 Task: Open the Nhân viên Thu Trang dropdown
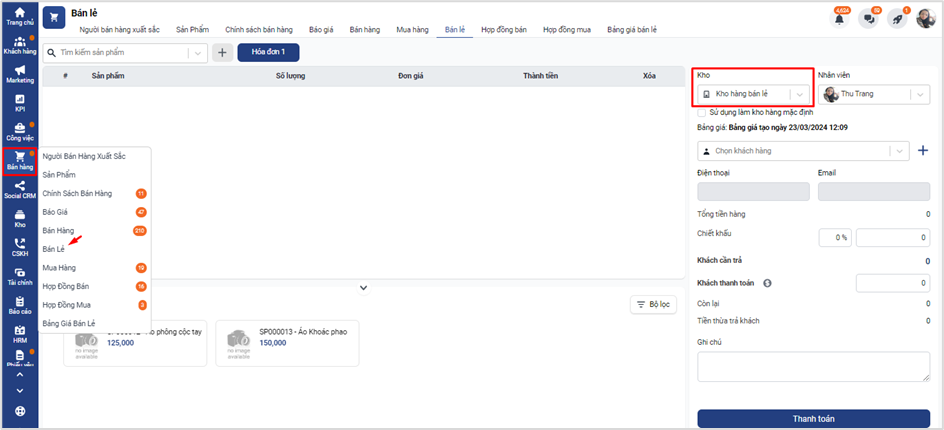tap(919, 94)
